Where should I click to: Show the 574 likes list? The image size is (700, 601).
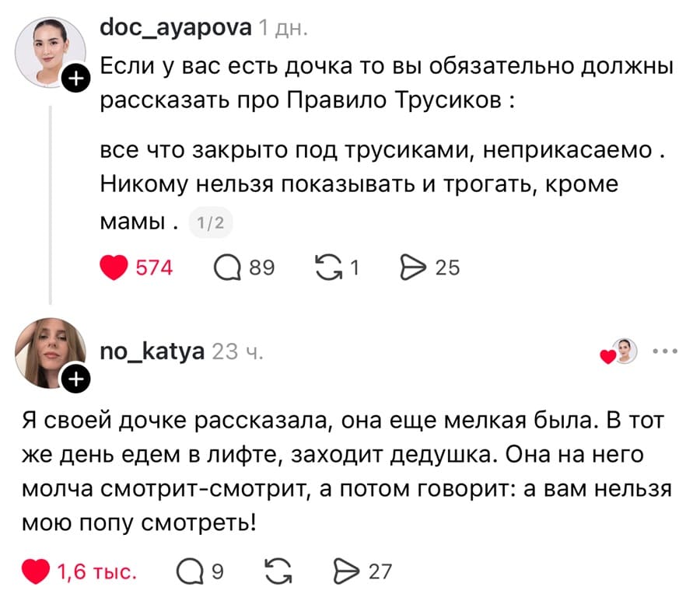(x=154, y=267)
